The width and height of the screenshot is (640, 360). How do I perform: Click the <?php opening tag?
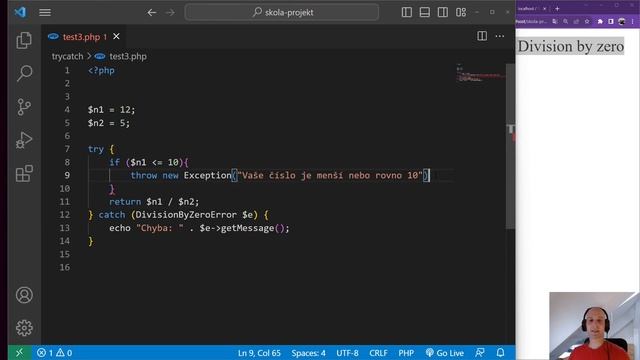[101, 70]
